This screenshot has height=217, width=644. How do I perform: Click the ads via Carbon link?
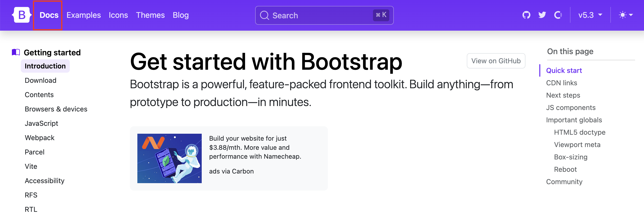tap(231, 171)
